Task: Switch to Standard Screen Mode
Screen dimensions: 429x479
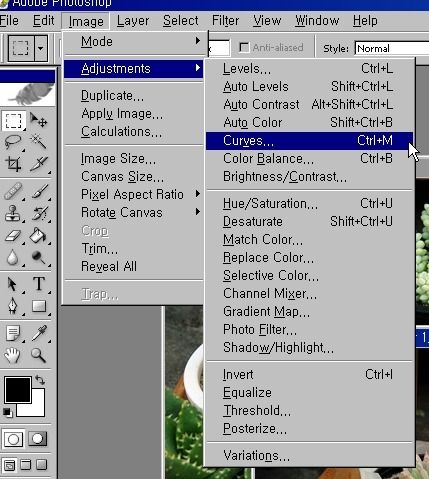Action: [9, 465]
